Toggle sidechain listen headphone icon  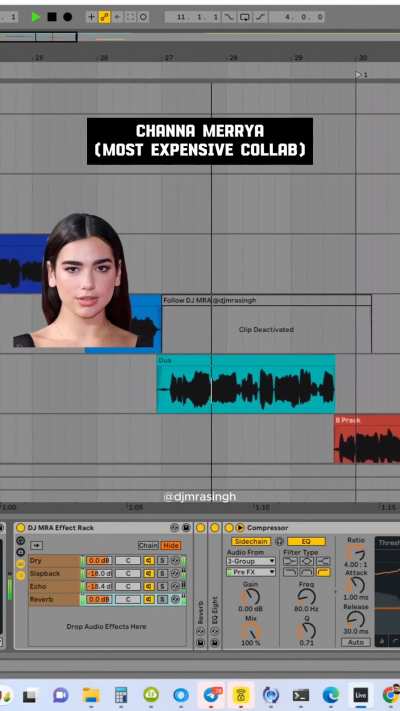tap(279, 541)
